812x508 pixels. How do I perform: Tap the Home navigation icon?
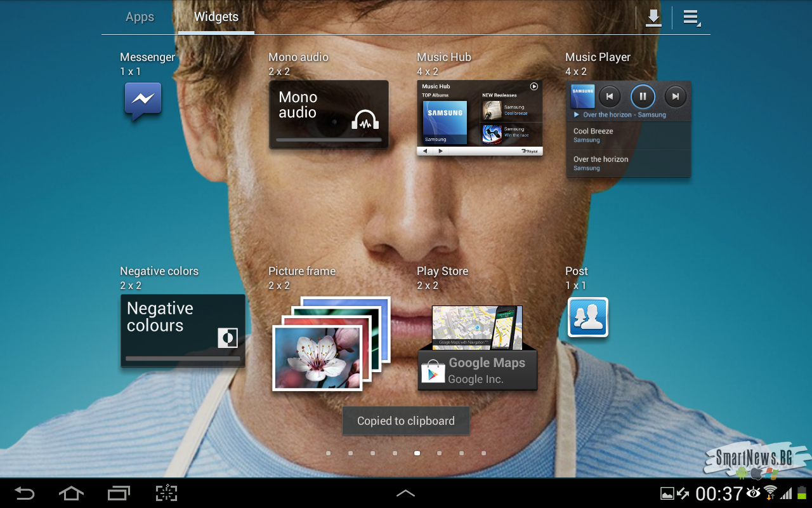tap(71, 493)
